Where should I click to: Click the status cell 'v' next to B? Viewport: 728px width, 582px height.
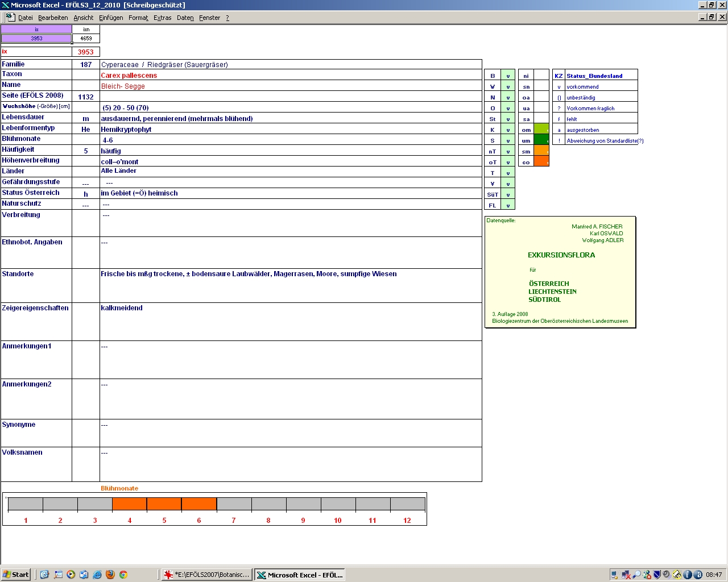[x=508, y=76]
